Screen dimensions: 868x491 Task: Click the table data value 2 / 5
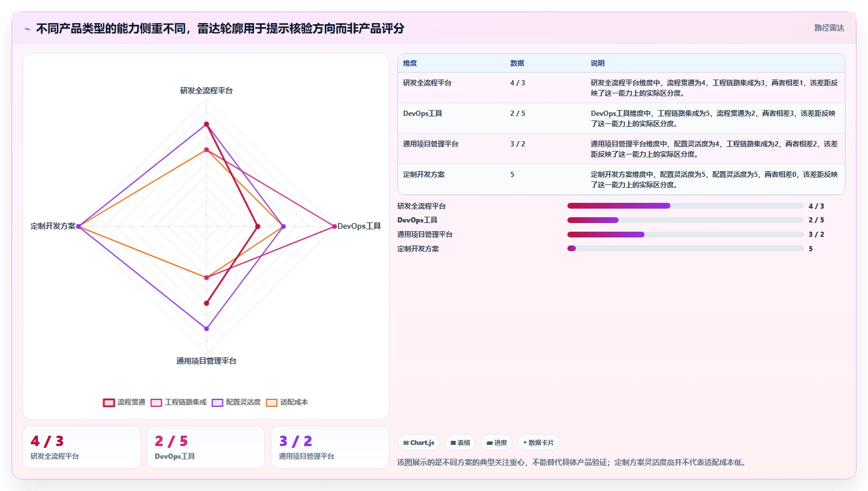(518, 114)
